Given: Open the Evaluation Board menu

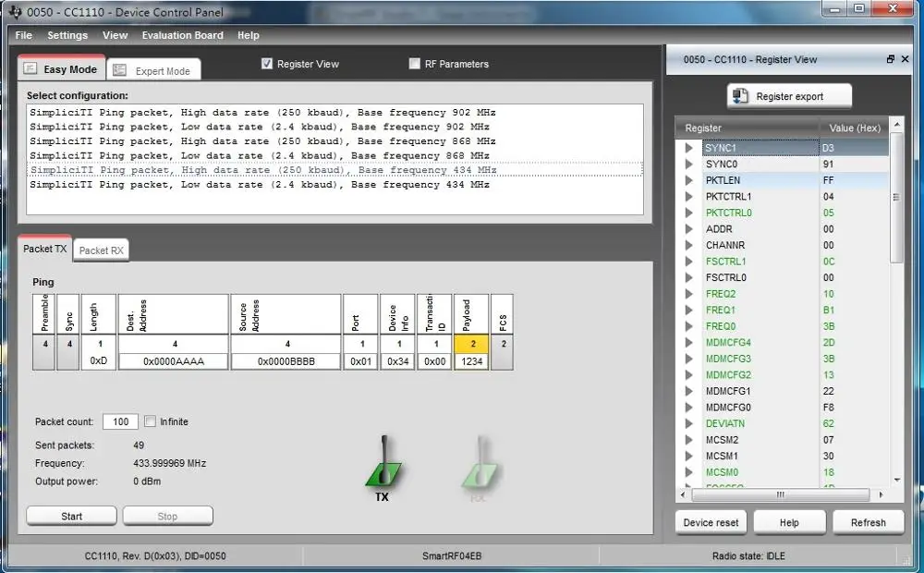Looking at the screenshot, I should 183,35.
